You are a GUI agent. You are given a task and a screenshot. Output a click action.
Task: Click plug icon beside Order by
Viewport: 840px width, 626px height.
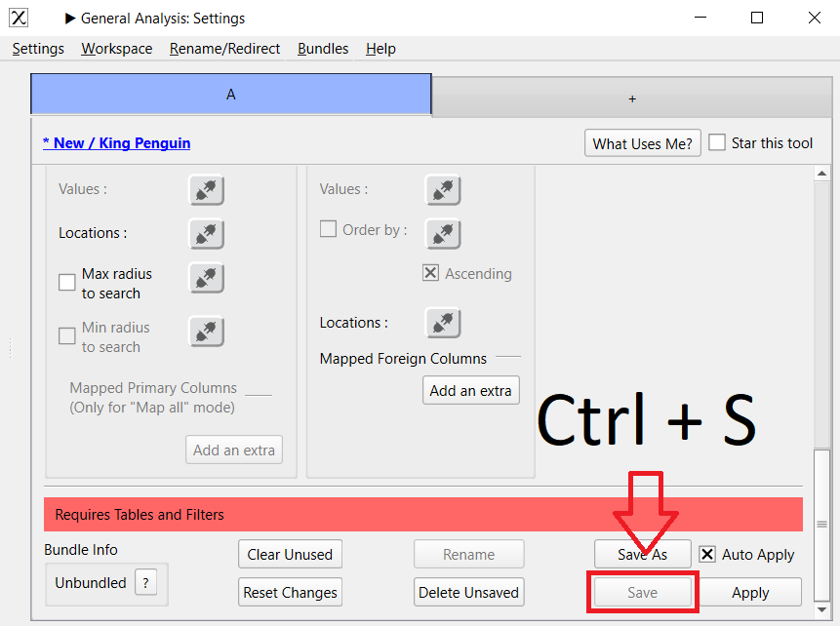click(x=443, y=234)
